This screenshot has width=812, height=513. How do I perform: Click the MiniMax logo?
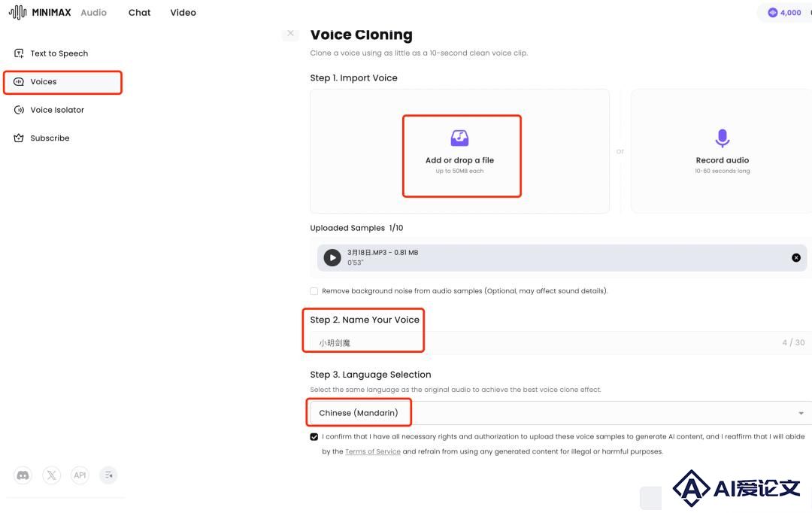point(40,13)
